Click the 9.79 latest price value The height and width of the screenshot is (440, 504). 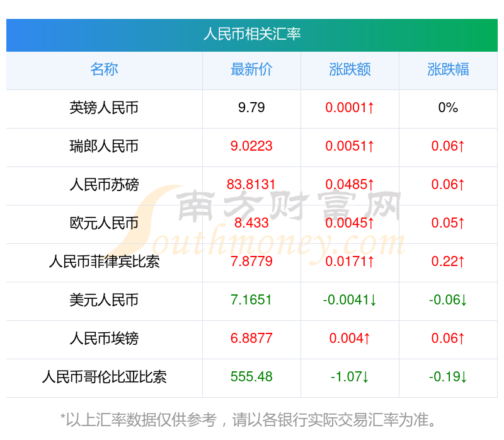(251, 108)
